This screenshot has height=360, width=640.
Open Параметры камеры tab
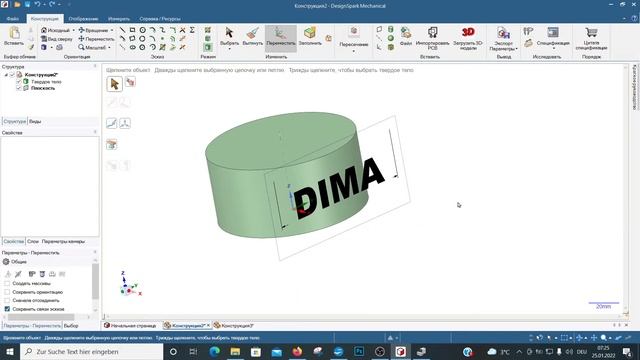tap(63, 241)
